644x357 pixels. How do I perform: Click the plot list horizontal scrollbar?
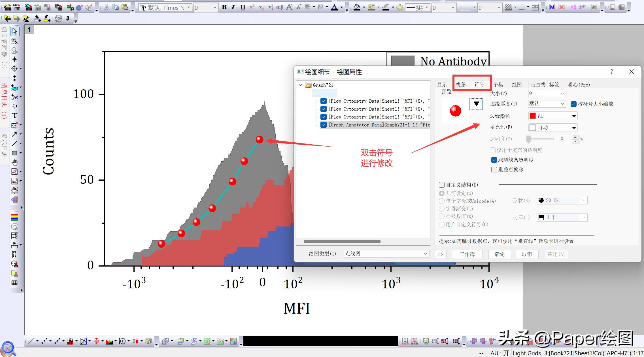342,242
